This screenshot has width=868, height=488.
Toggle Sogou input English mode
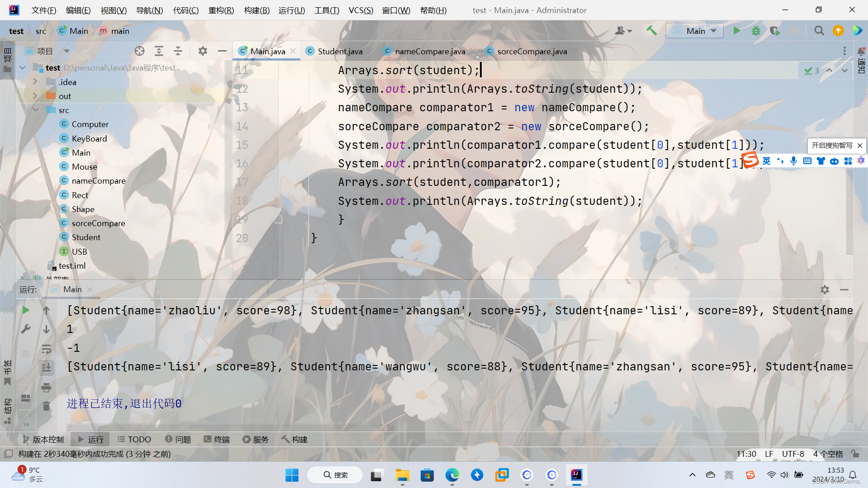(766, 161)
